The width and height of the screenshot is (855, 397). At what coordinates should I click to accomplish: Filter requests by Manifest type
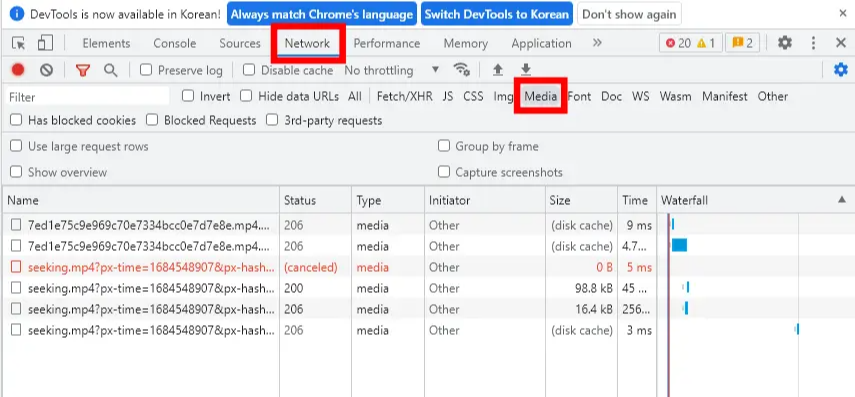pos(725,97)
